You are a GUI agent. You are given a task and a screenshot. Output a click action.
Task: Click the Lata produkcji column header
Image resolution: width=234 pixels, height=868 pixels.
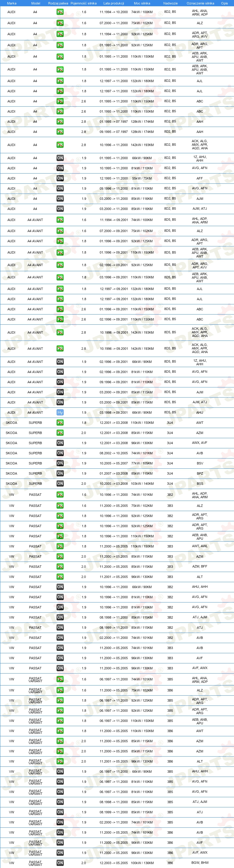(113, 3)
